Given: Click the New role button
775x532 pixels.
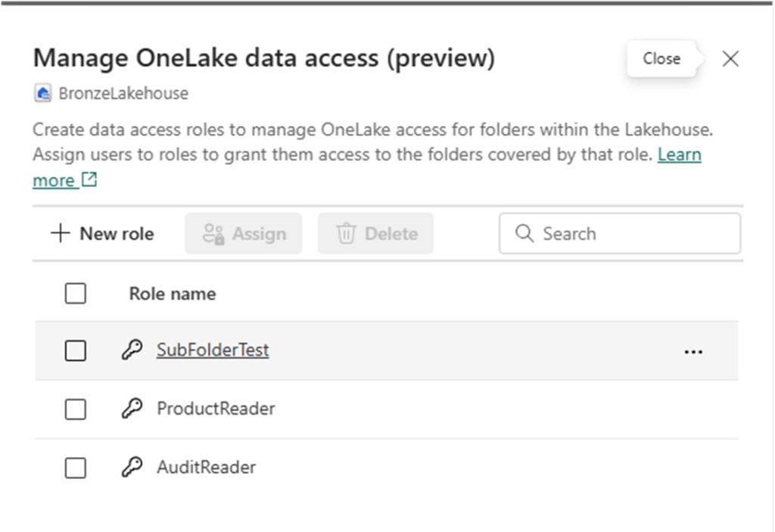Looking at the screenshot, I should coord(102,233).
